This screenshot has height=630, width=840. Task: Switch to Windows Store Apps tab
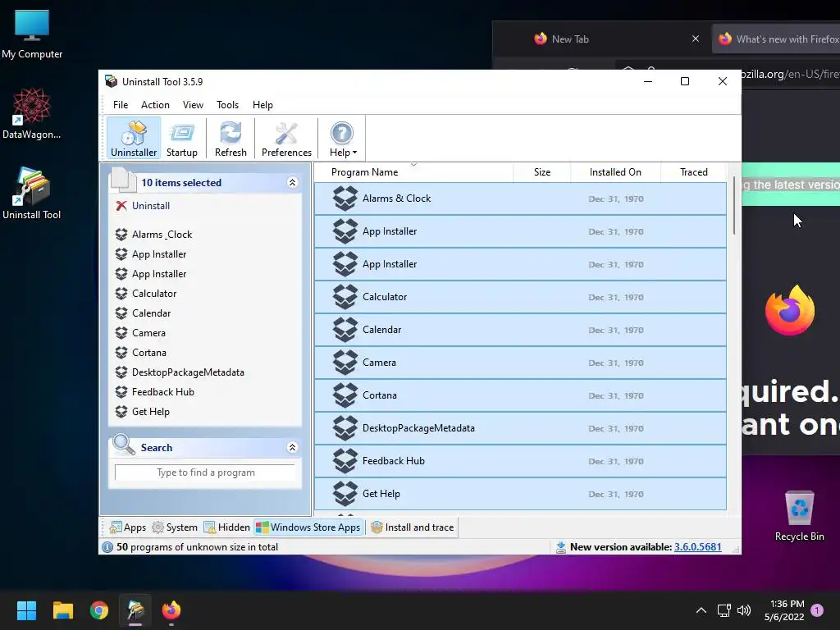(308, 527)
